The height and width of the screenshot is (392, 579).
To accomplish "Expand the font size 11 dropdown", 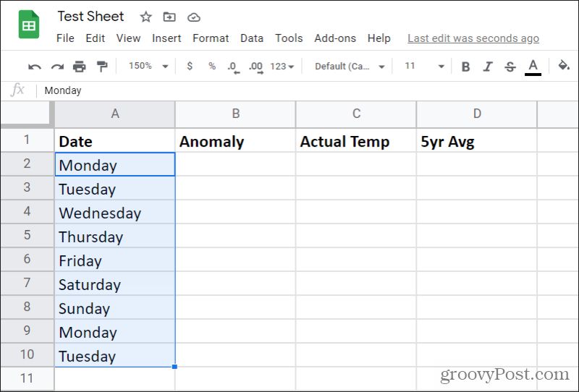I will 424,66.
